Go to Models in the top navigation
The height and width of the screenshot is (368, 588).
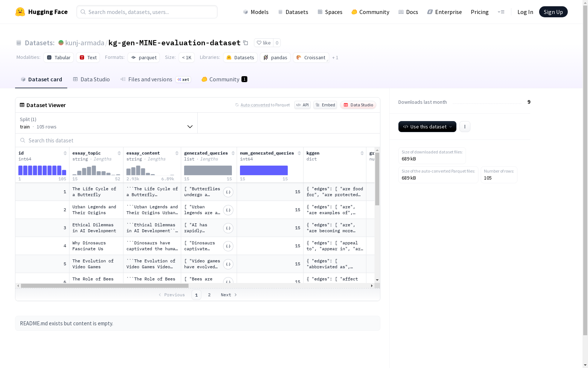click(x=256, y=12)
